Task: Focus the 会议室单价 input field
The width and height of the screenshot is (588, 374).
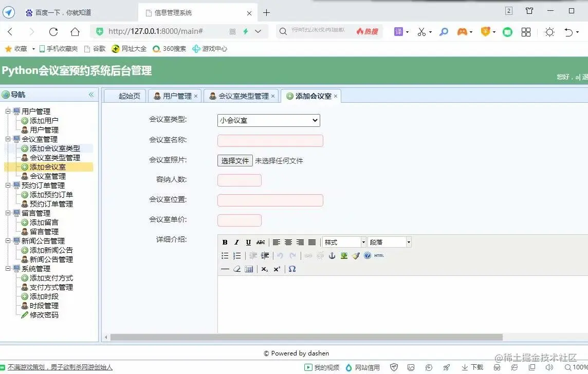Action: (x=239, y=220)
